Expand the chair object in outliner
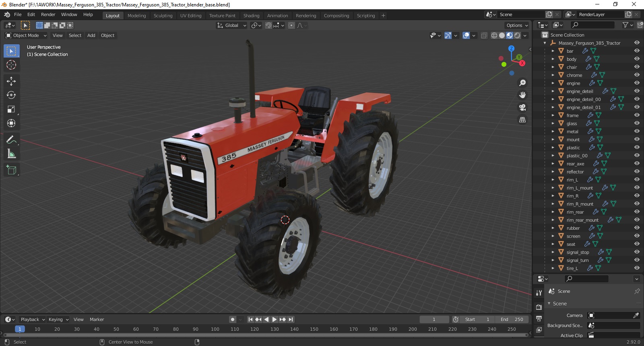The width and height of the screenshot is (644, 346). 553,67
